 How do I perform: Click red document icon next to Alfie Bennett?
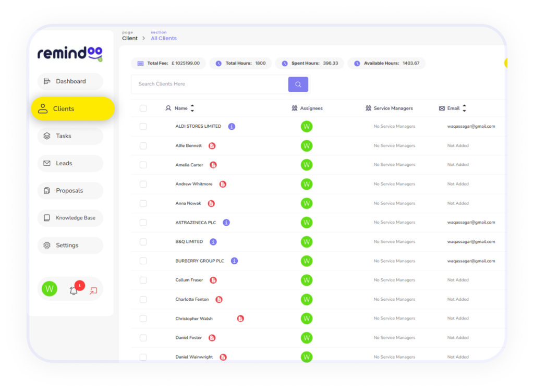click(212, 146)
